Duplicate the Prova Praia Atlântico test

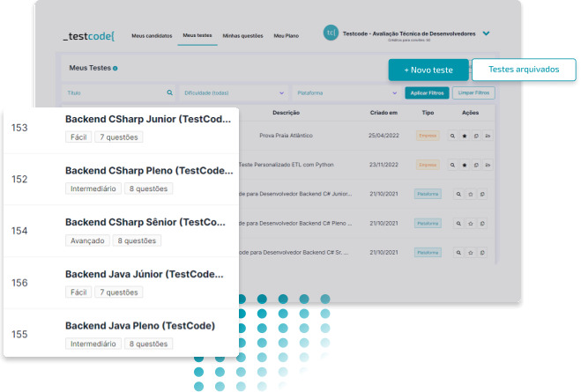click(476, 137)
